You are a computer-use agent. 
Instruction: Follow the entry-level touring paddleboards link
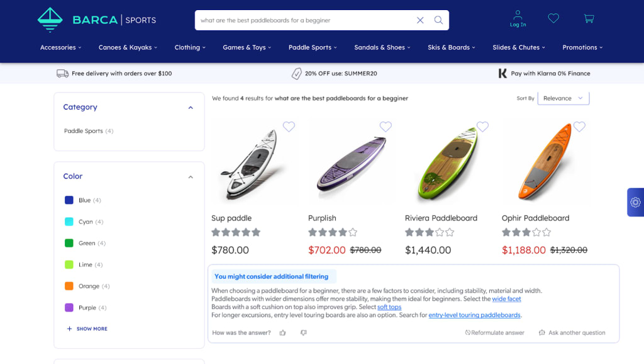[x=475, y=315]
